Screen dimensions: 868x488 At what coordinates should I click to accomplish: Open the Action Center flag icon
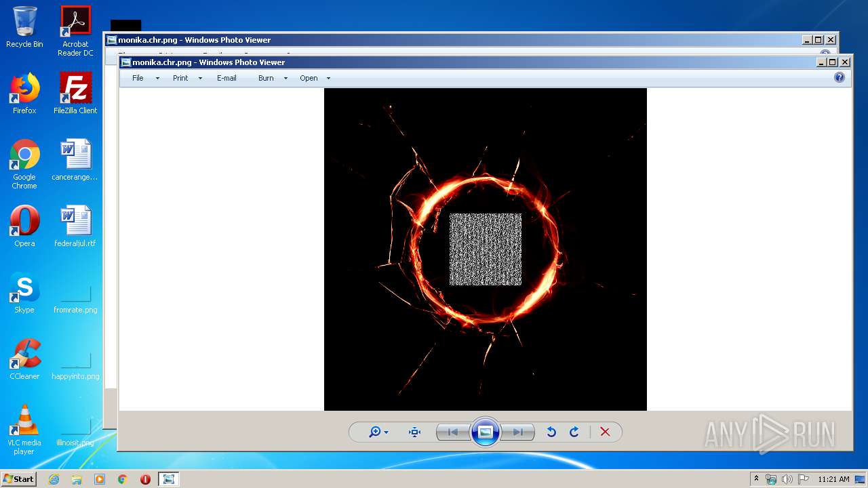coord(804,479)
